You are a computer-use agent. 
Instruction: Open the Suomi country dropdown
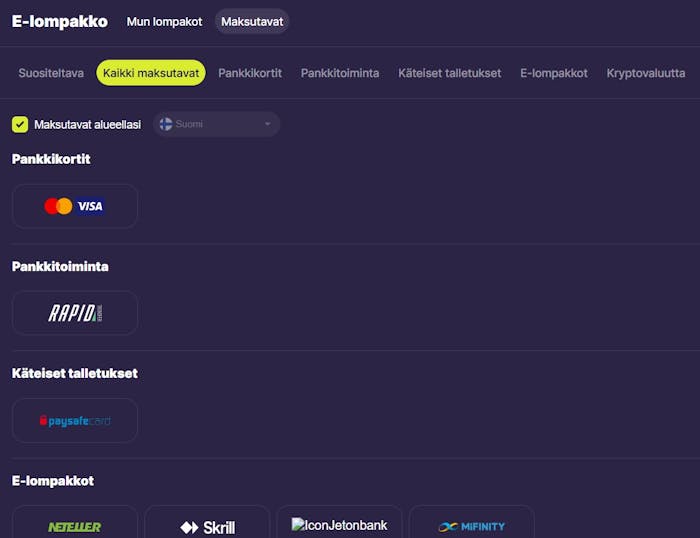pos(215,124)
